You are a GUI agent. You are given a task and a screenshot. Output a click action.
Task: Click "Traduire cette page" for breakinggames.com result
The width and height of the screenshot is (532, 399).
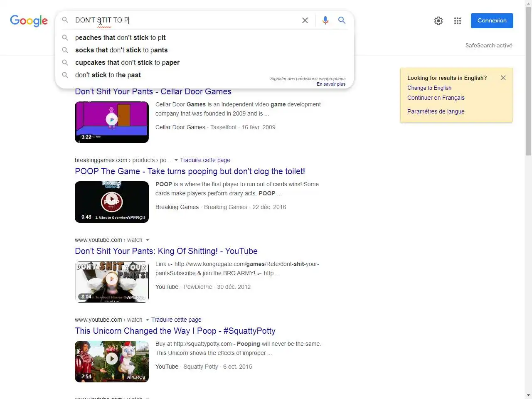[205, 160]
